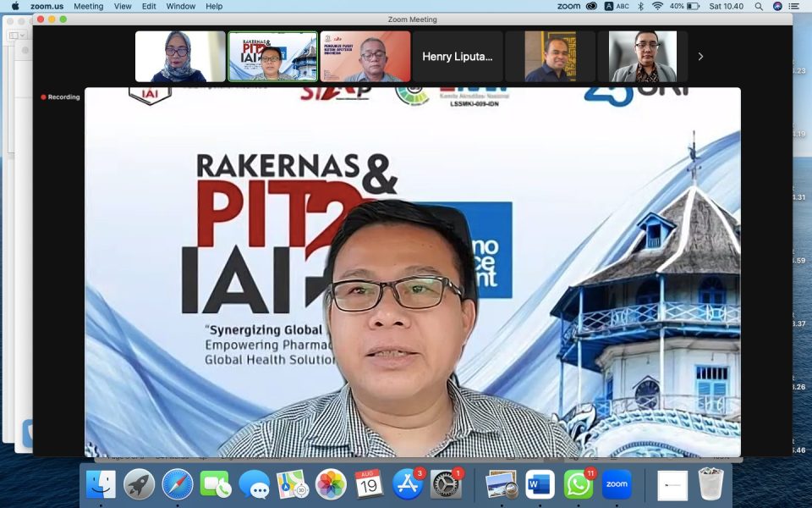The height and width of the screenshot is (508, 812).
Task: Open the View menu
Action: click(123, 6)
